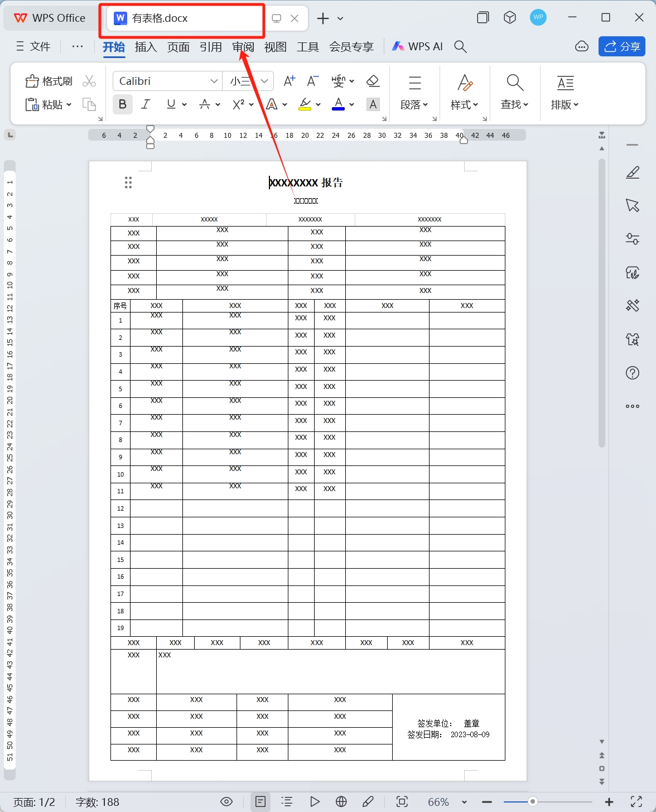Click the character shading A icon
This screenshot has height=812, width=656.
(x=373, y=104)
